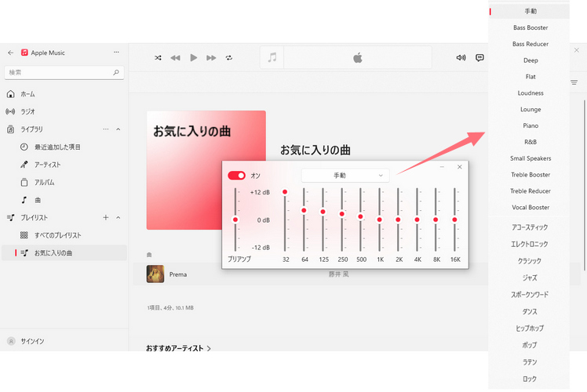Choose the Vocal Booster preset
Screen dimensions: 587x392
point(530,207)
